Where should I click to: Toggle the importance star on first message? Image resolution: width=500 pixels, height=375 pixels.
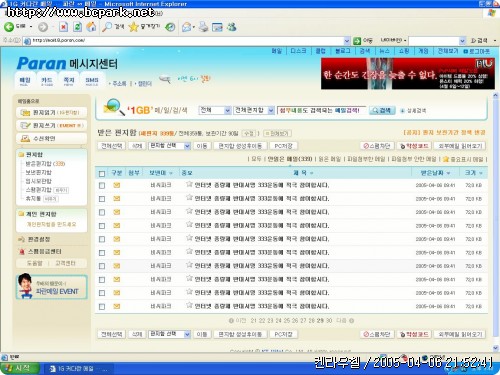point(189,184)
